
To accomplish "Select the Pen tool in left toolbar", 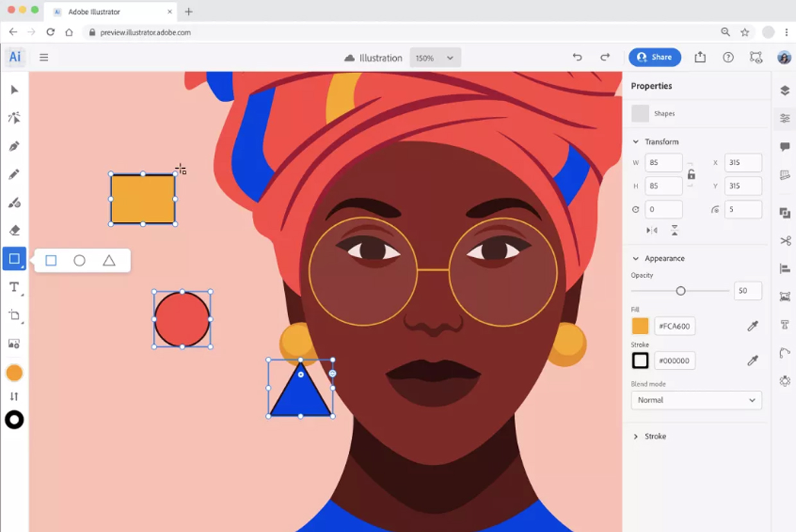I will tap(14, 146).
